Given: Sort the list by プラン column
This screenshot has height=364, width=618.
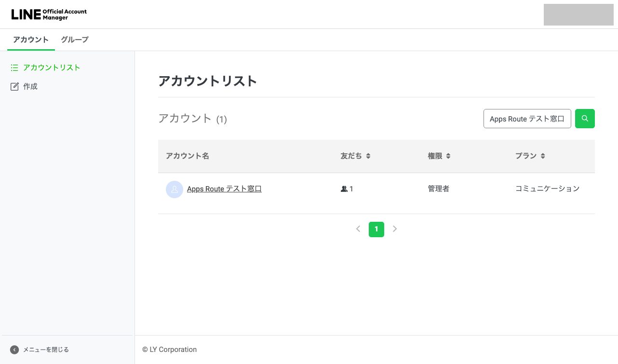Looking at the screenshot, I should click(x=530, y=156).
